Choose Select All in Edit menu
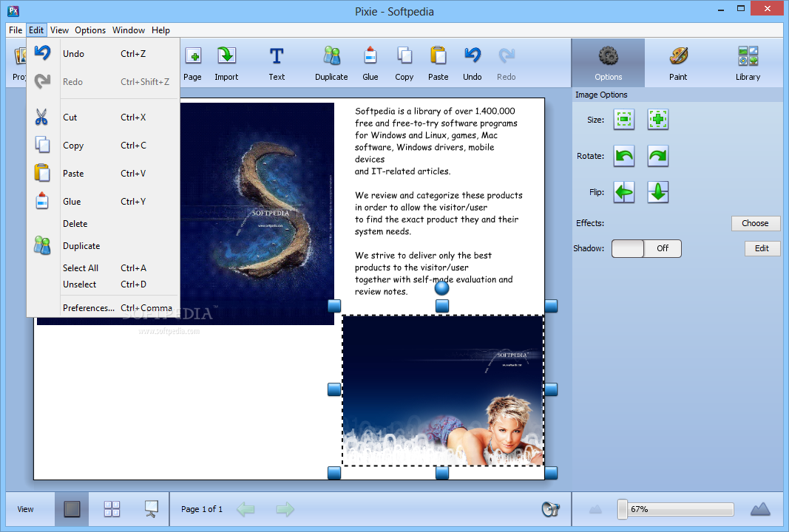The height and width of the screenshot is (532, 789). (103, 268)
